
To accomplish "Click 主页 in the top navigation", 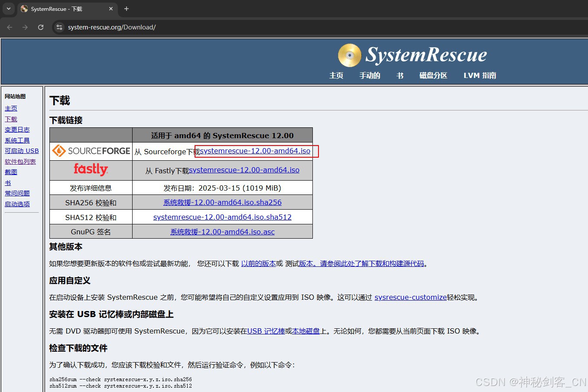I will (x=336, y=75).
